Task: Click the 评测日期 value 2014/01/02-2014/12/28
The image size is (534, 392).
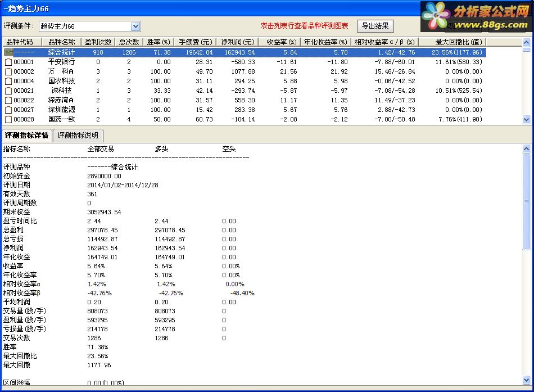Action: click(x=123, y=185)
